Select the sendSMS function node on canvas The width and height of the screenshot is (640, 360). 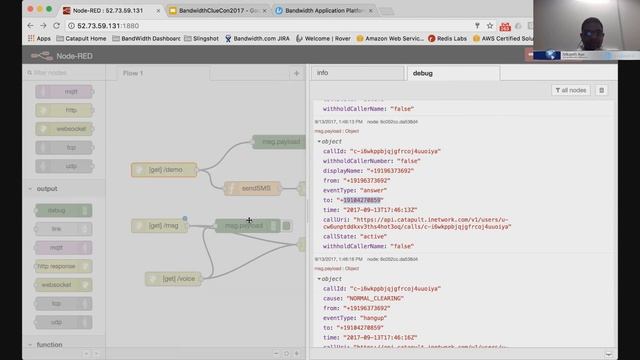253,188
